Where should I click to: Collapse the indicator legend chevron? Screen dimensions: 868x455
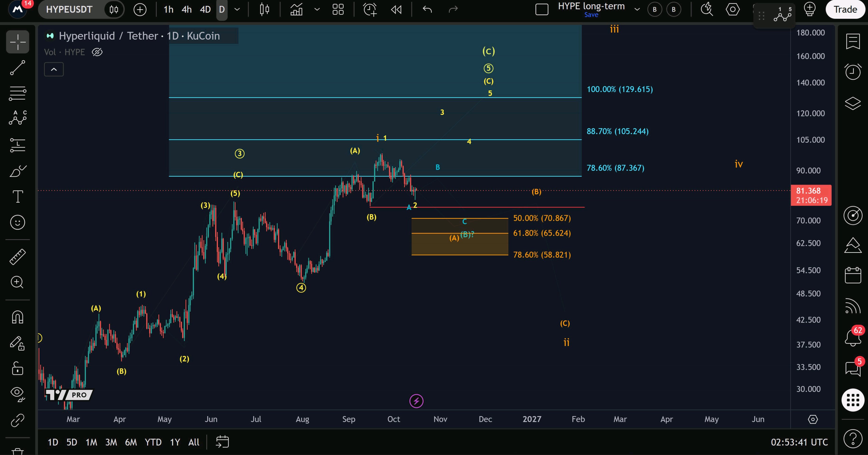(x=54, y=69)
